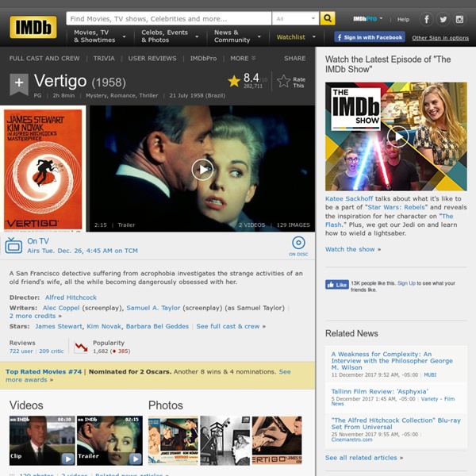Open IMDbPro link in title navigation
The width and height of the screenshot is (476, 476).
click(203, 58)
